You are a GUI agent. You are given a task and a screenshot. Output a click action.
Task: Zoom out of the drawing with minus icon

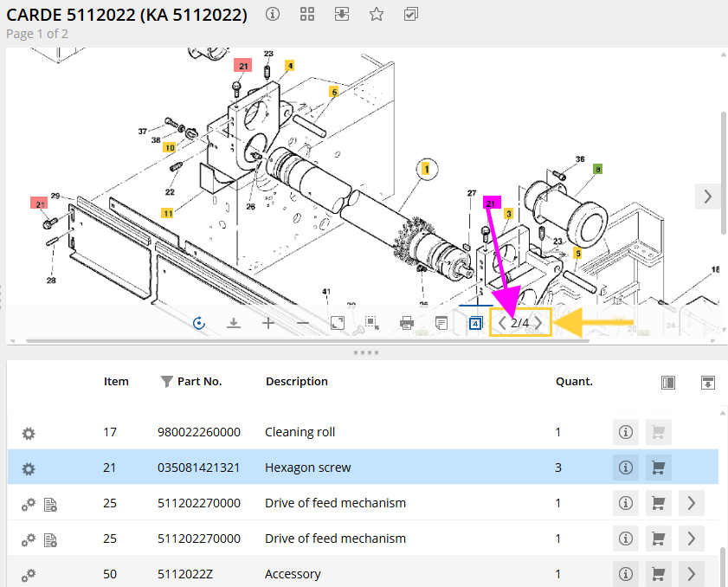[x=303, y=323]
